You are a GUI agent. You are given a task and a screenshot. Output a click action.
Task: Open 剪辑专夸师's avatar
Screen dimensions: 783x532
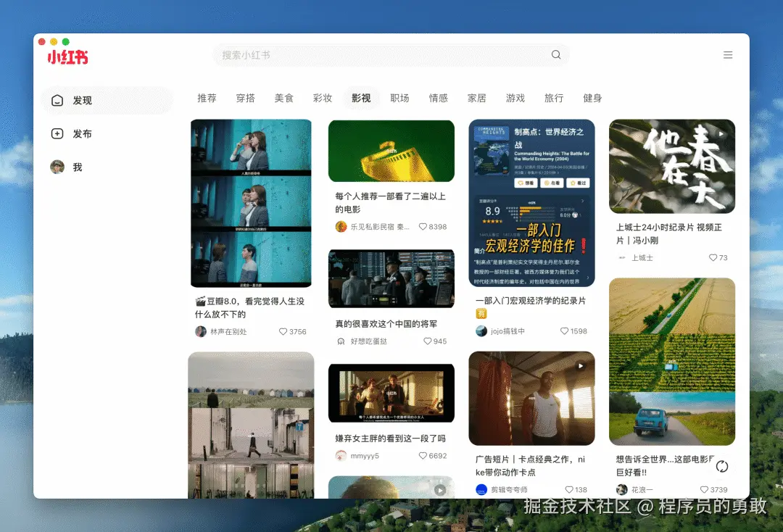click(481, 489)
